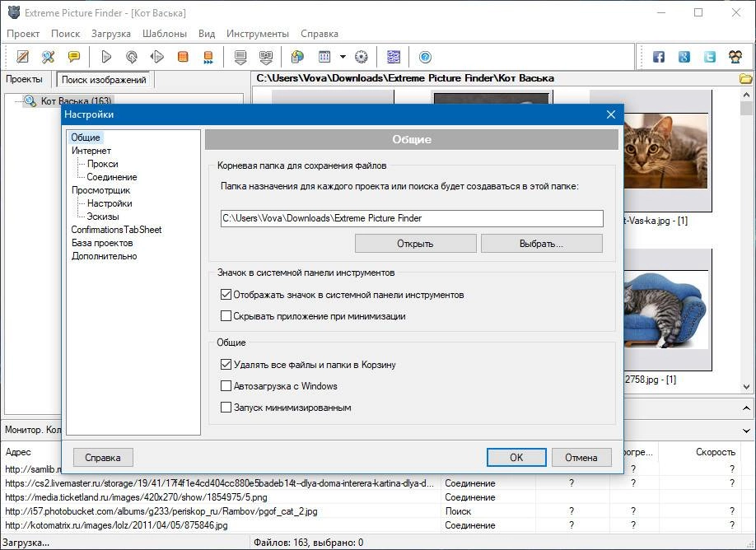Viewport: 756px width, 550px height.
Task: Select Прокси in settings tree
Action: click(x=103, y=164)
